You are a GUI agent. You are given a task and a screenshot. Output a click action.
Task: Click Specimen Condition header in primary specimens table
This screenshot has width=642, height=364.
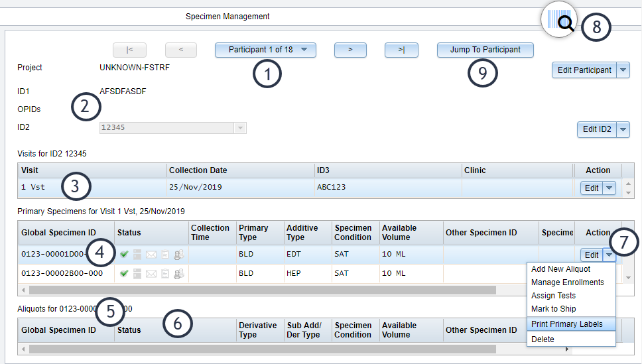[355, 233]
